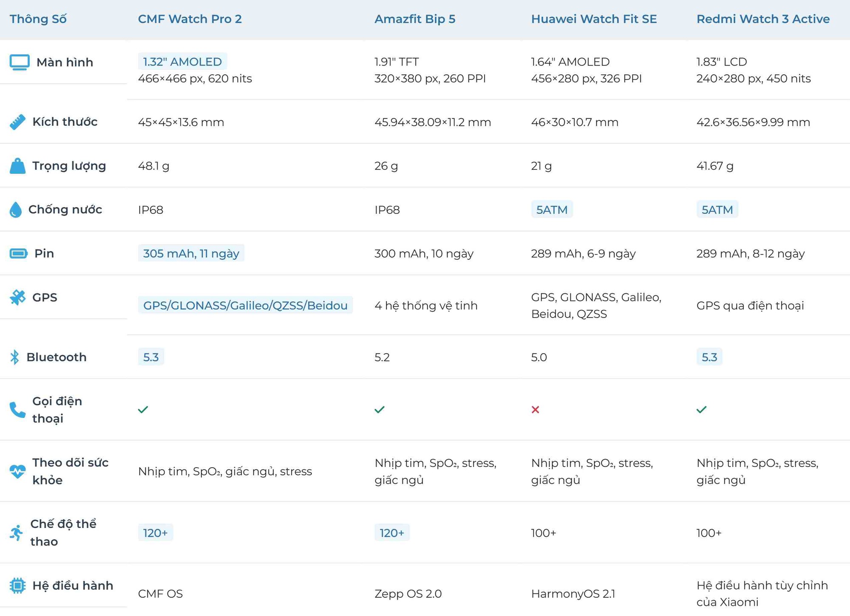Click the phone icon beside Gọi điện thoại
Viewport: 850px width, 616px height.
pyautogui.click(x=17, y=410)
